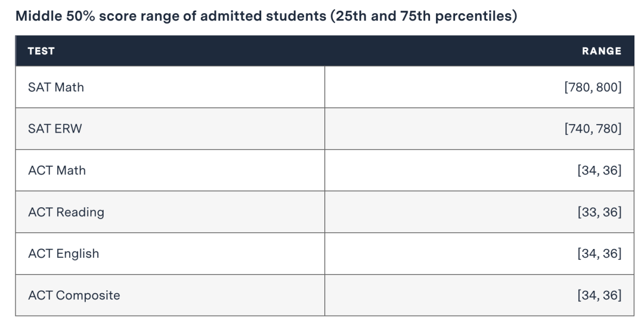Image resolution: width=644 pixels, height=323 pixels.
Task: Click the ACT English row label
Action: pos(63,254)
